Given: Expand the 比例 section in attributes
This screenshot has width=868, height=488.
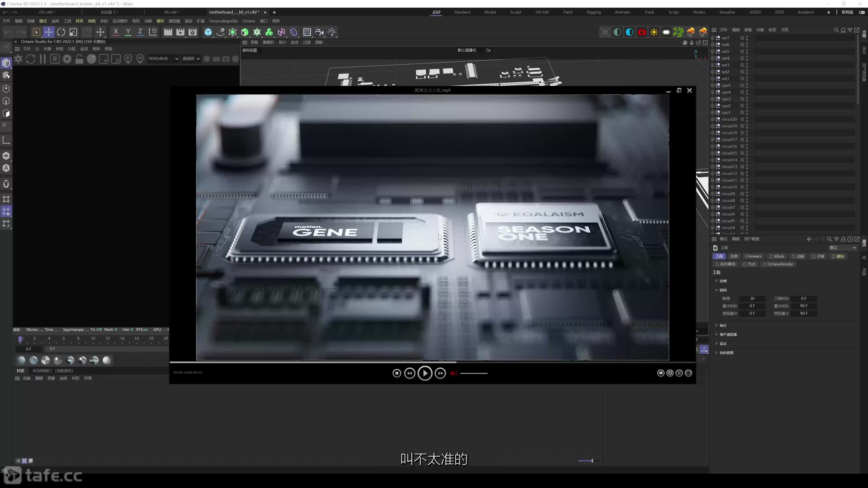Looking at the screenshot, I should (716, 281).
